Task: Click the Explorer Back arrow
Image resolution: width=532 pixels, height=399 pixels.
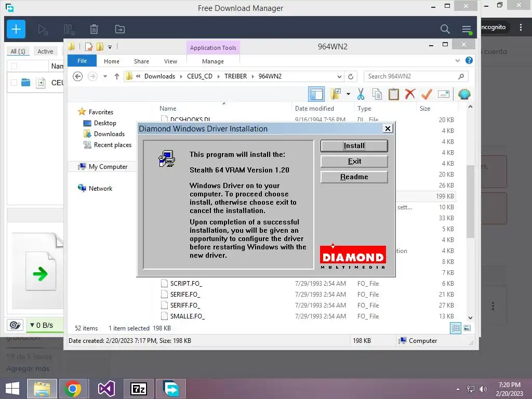Action: (x=78, y=76)
